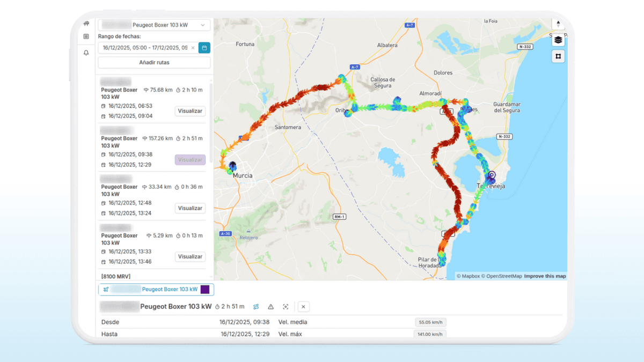Reset map north with compass control

(558, 24)
